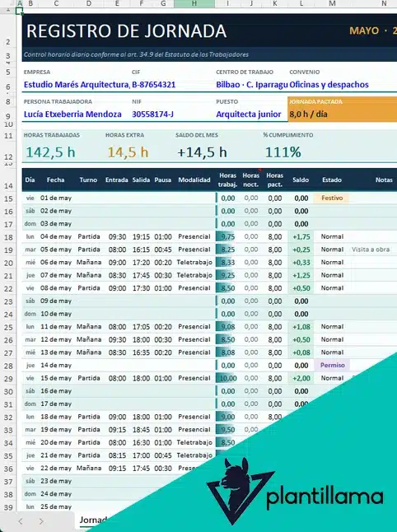Screen dimensions: 397x532
Task: Select the Visita a obra note cell
Action: click(371, 250)
